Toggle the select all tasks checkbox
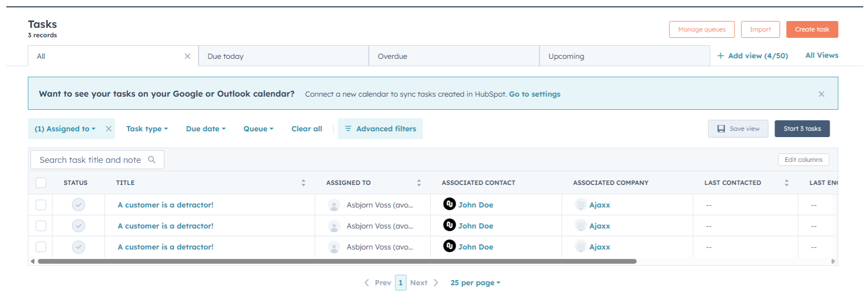 [x=41, y=183]
